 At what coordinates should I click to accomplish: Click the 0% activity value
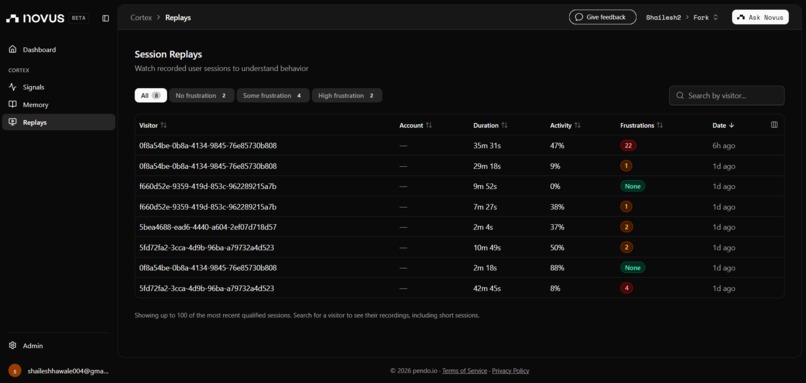click(555, 187)
